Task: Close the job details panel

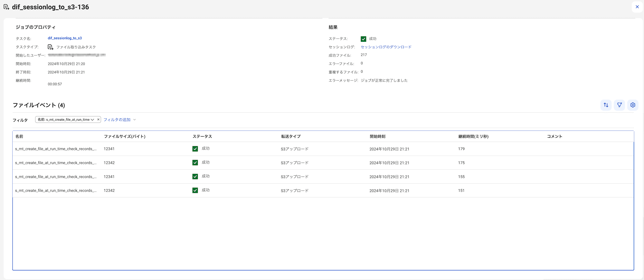Action: (x=637, y=7)
